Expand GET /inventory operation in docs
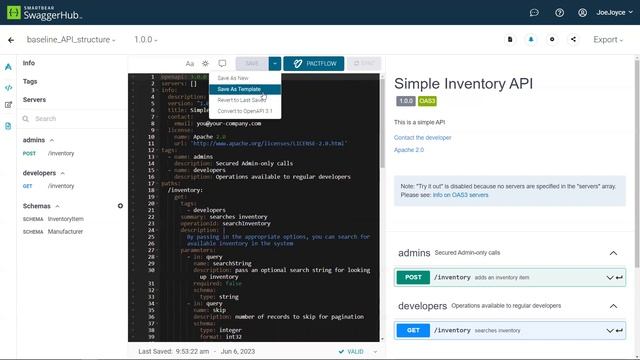Viewport: 640px width, 360px height. coord(609,331)
